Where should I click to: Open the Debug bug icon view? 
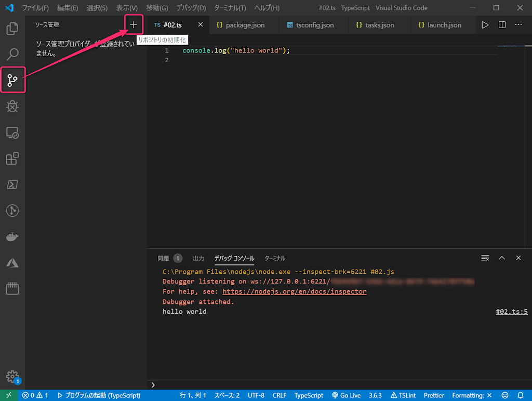pyautogui.click(x=12, y=106)
